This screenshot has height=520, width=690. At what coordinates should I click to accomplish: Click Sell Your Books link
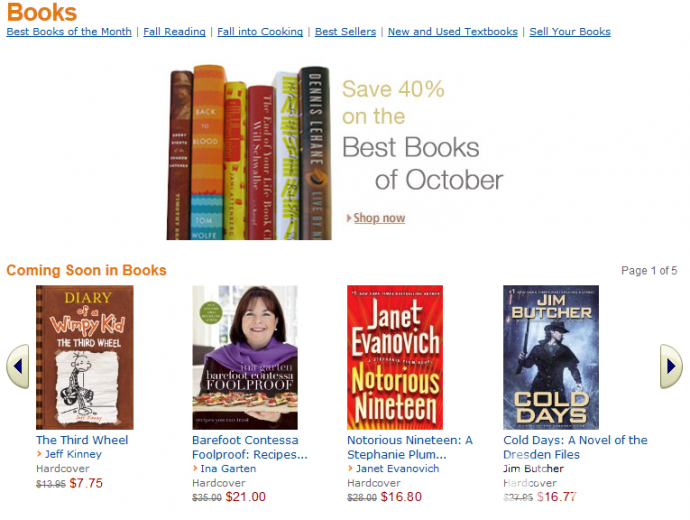point(570,32)
